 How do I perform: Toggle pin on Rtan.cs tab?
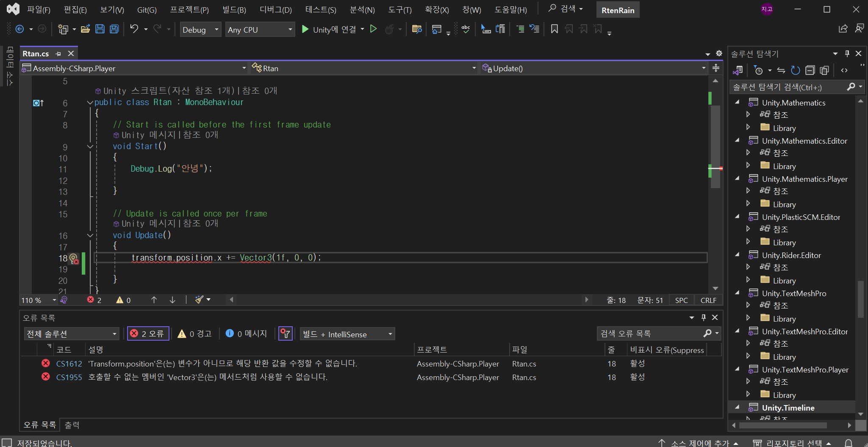(x=58, y=54)
